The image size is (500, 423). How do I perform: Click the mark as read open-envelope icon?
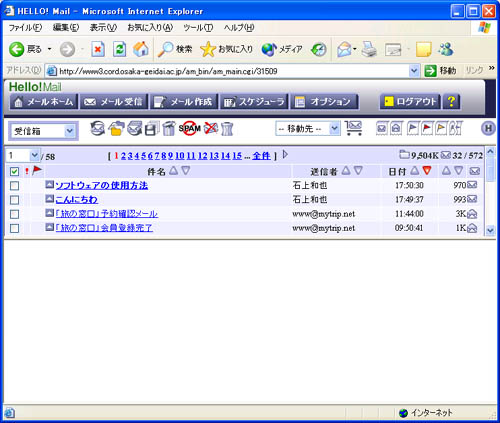coord(396,128)
